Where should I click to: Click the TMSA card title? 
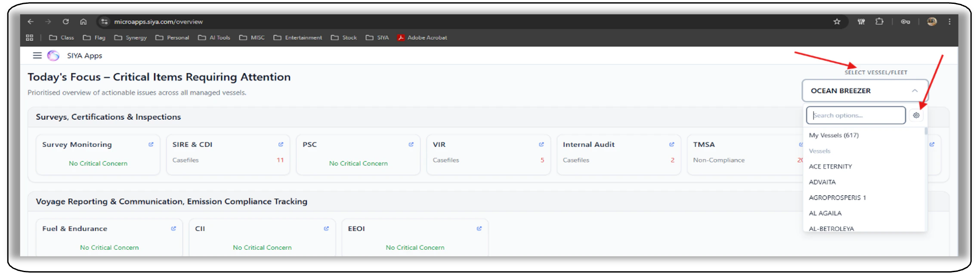[x=704, y=145]
